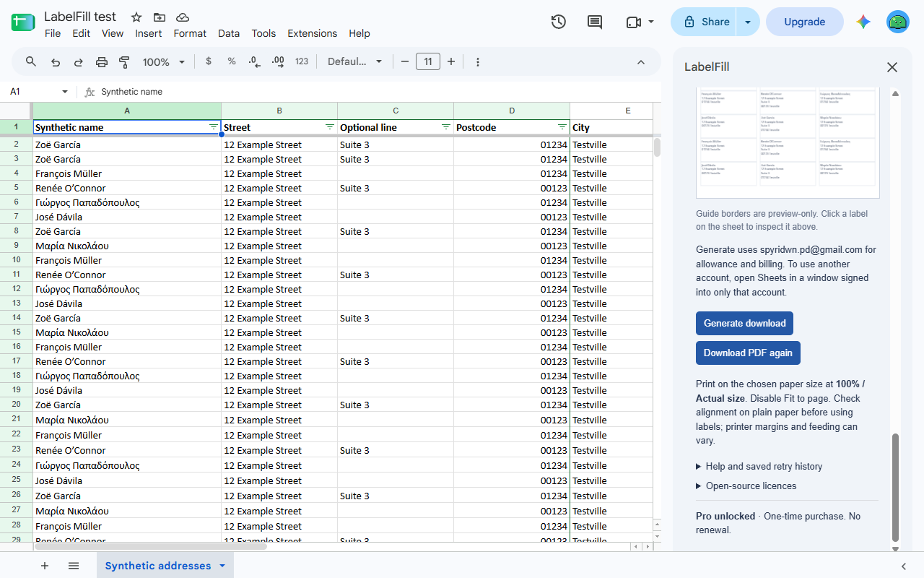Image resolution: width=924 pixels, height=578 pixels.
Task: Open the File menu
Action: tap(53, 33)
